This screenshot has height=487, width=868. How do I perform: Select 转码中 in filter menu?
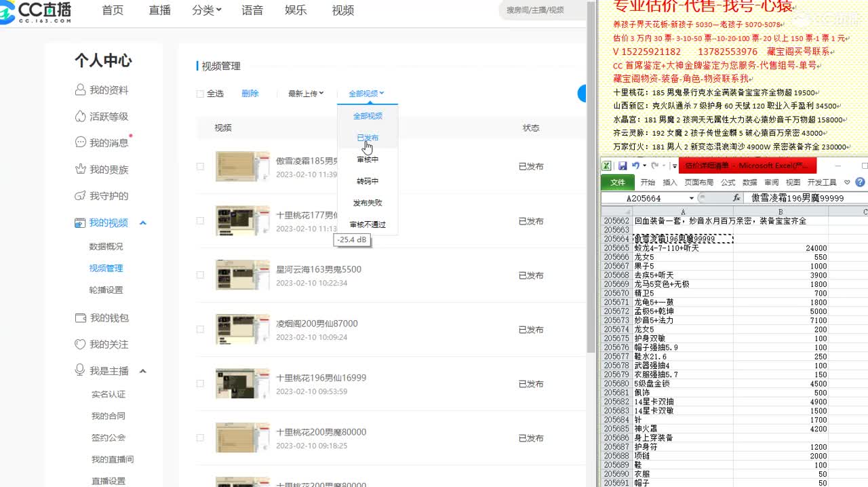pos(368,181)
